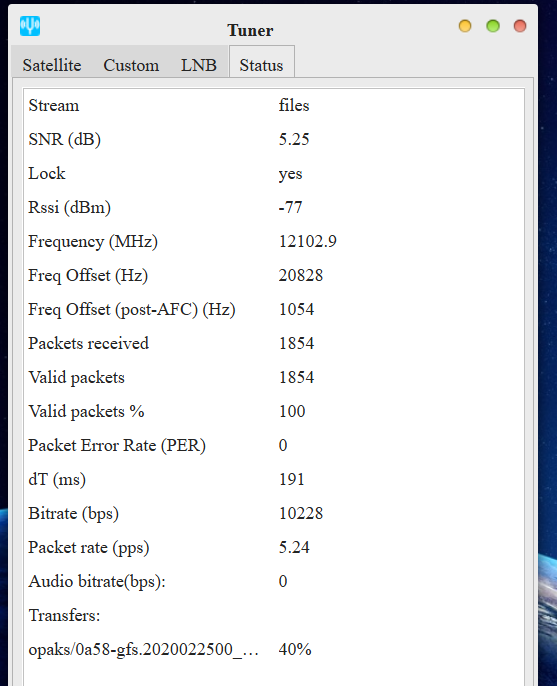Click the opaks gfs transfer file entry

144,649
